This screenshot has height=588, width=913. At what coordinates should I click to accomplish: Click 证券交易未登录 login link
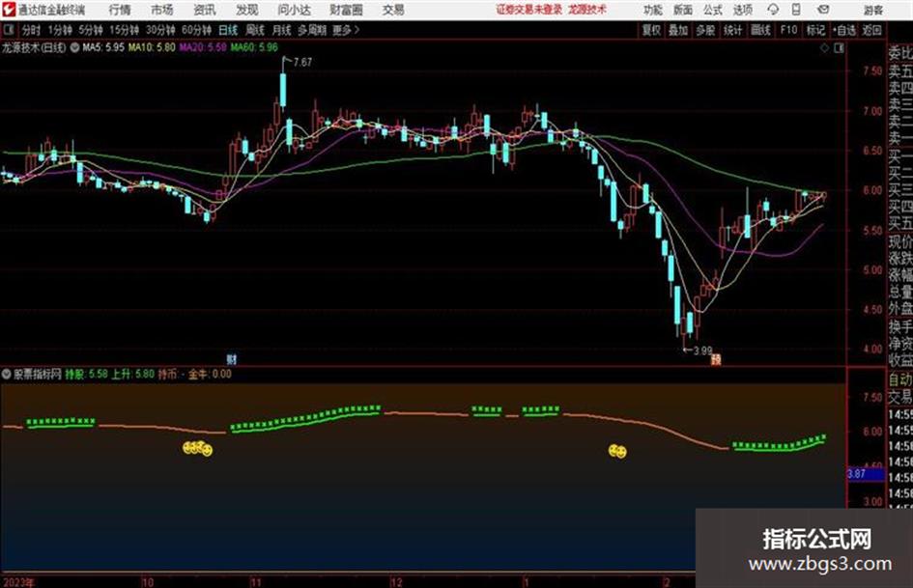coord(529,10)
